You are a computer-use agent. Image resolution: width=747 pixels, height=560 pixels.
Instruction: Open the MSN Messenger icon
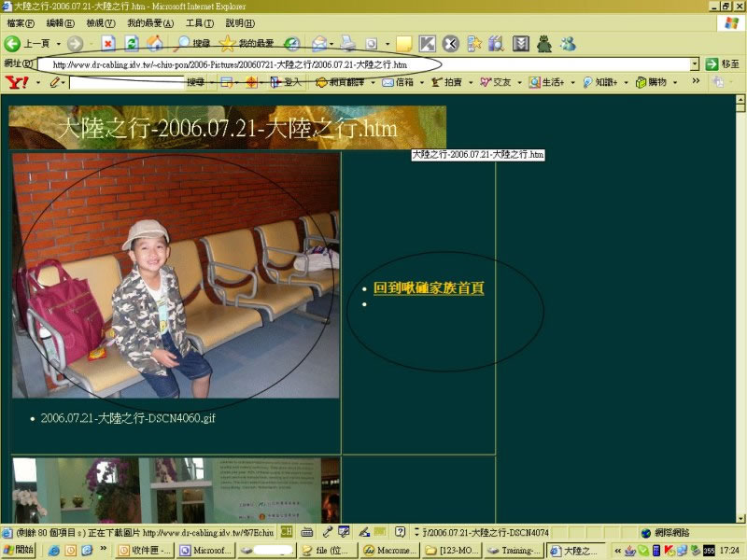click(x=567, y=43)
